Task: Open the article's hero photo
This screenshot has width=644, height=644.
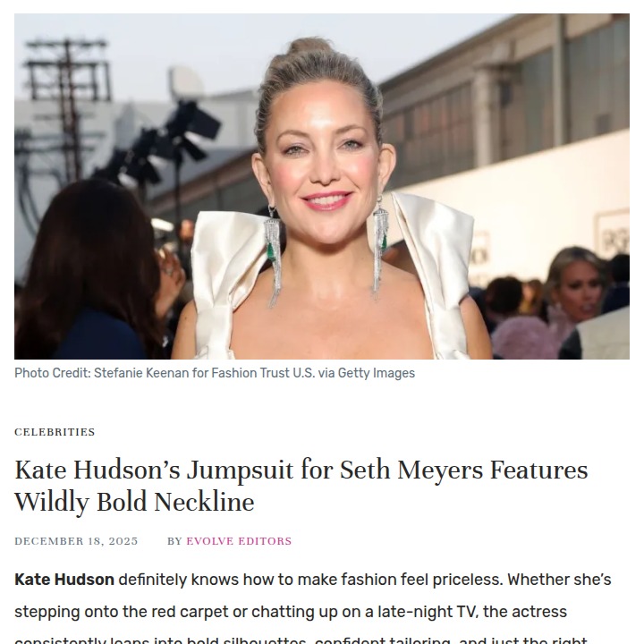Action: click(x=322, y=186)
